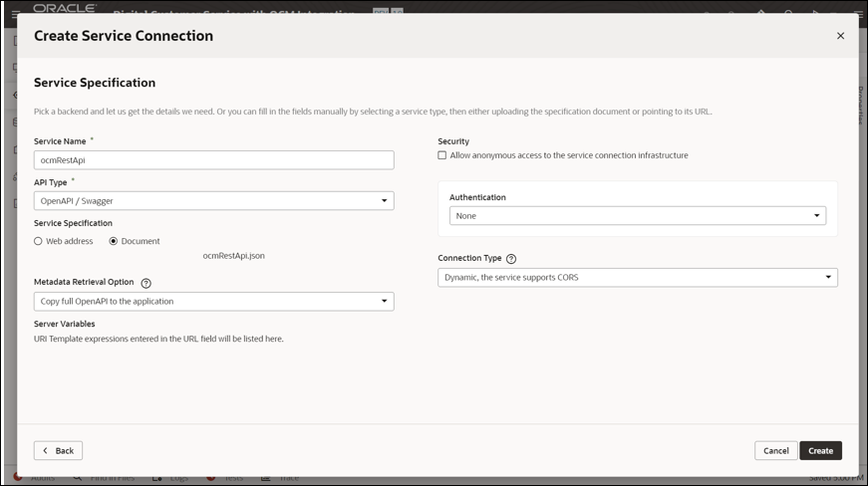Click the Cancel button
This screenshot has height=486, width=868.
pyautogui.click(x=775, y=450)
